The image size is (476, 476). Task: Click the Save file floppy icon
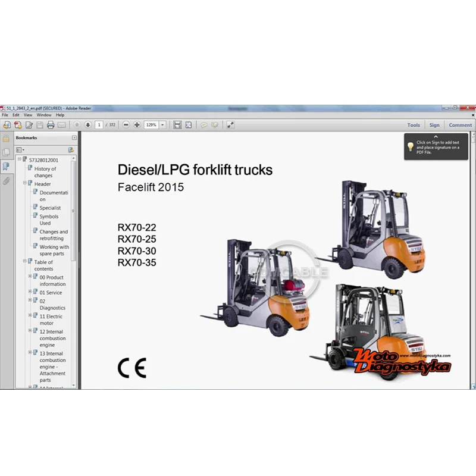click(x=40, y=125)
